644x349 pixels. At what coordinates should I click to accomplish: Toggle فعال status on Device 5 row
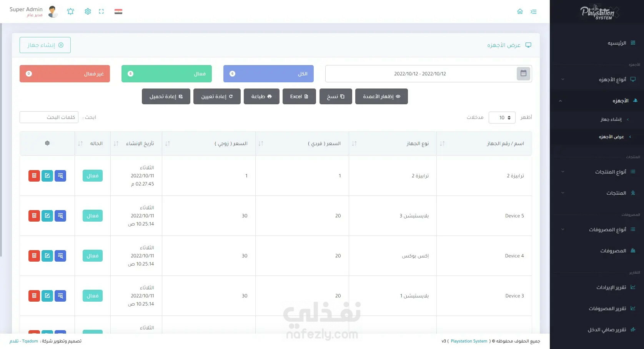tap(93, 216)
